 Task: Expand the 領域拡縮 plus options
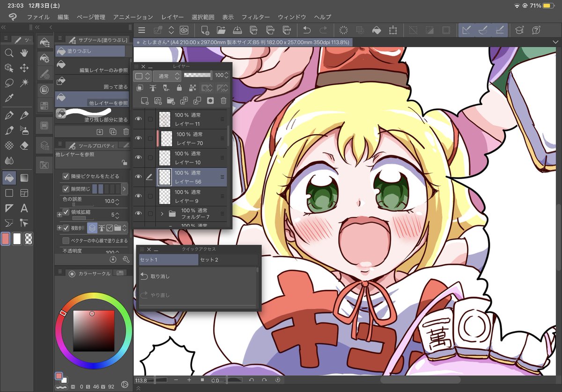coord(59,215)
